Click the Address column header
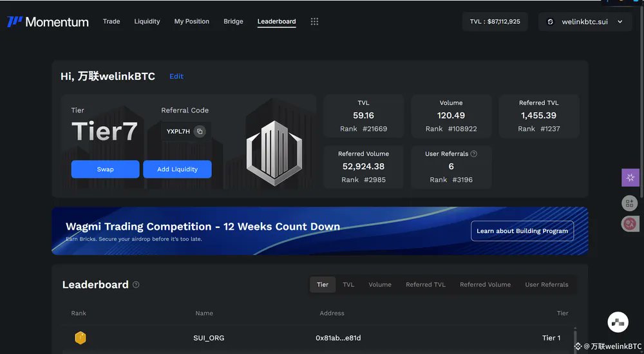Image resolution: width=644 pixels, height=354 pixels. [332, 313]
